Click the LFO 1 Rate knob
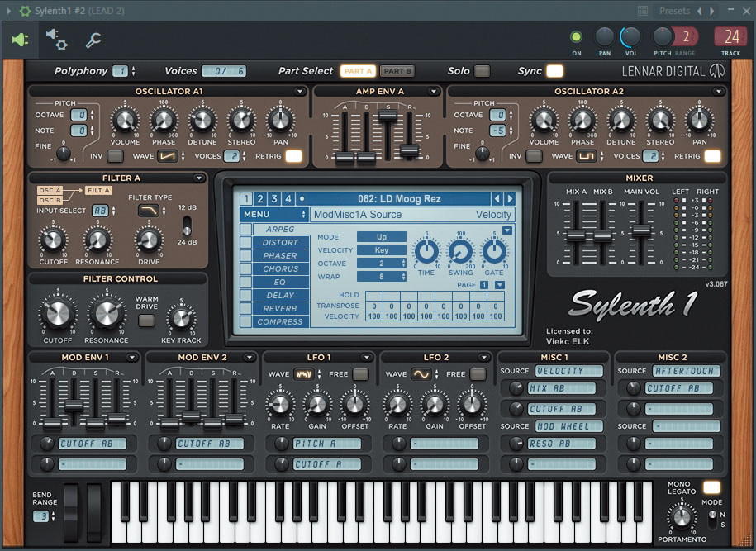The height and width of the screenshot is (551, 756). coord(280,405)
